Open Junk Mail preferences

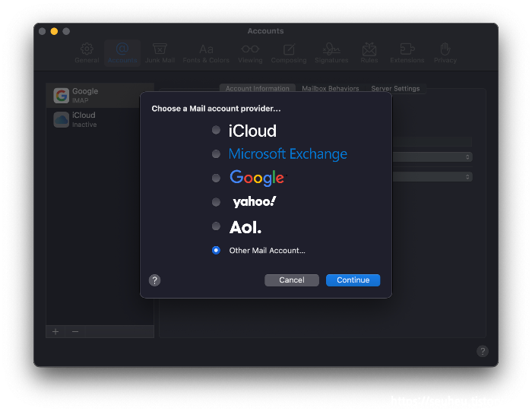coord(160,53)
